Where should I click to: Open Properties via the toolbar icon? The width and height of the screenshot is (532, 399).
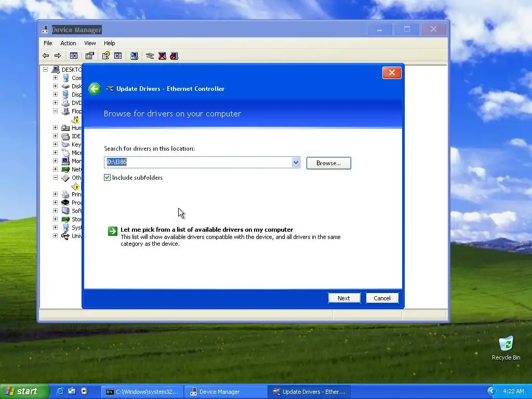coord(89,56)
